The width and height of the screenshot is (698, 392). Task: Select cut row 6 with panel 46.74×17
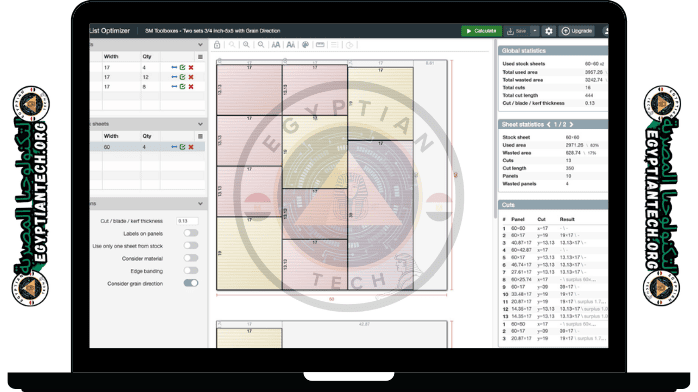(554, 265)
